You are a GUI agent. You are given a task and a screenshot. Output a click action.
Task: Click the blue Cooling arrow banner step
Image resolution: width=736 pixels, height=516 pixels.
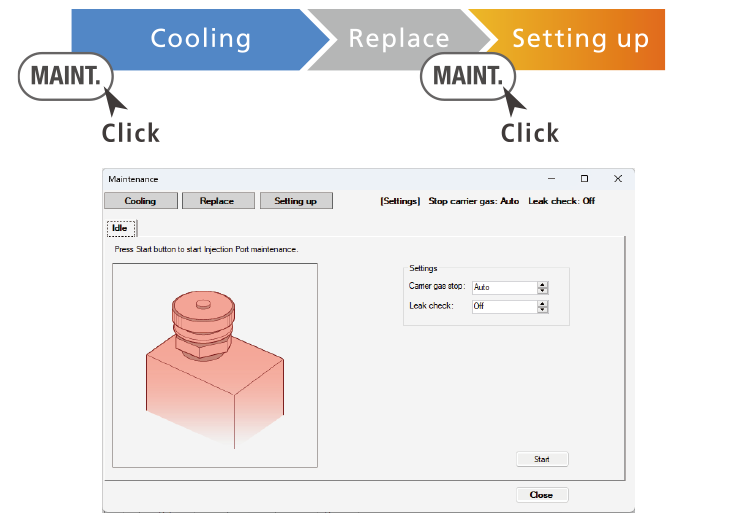click(200, 39)
